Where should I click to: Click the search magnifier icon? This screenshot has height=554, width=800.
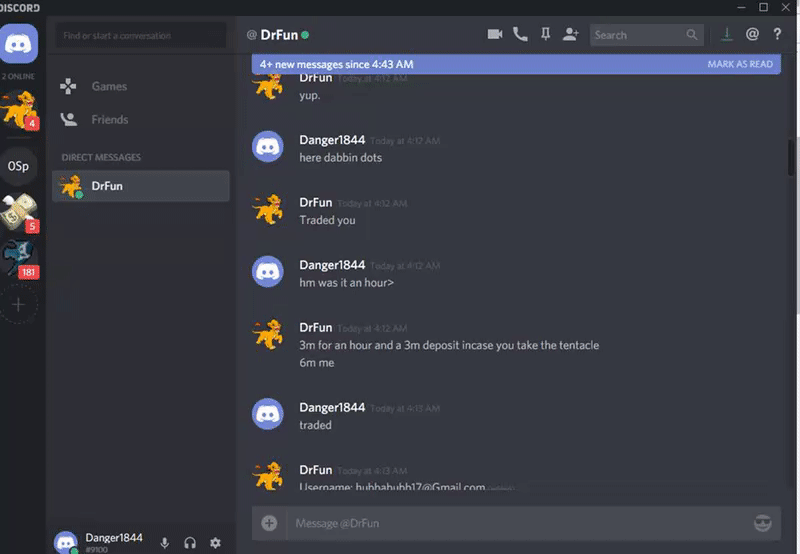click(691, 35)
